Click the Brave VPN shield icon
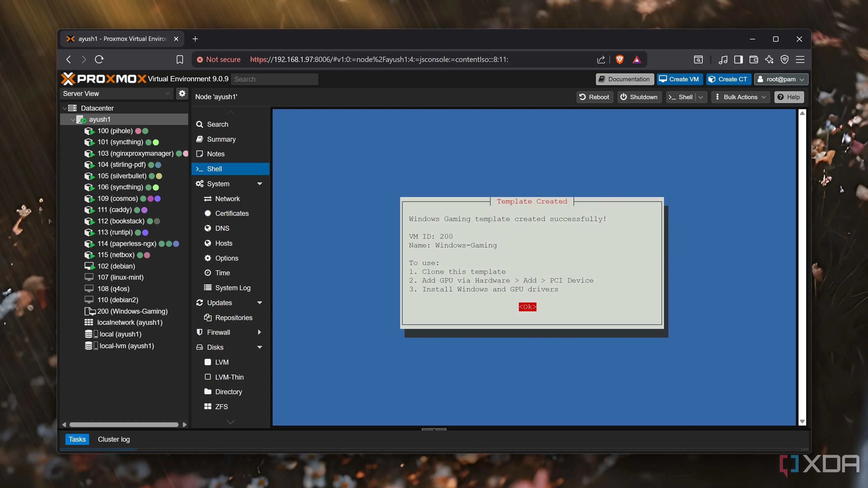Viewport: 868px width, 488px height. coord(784,60)
